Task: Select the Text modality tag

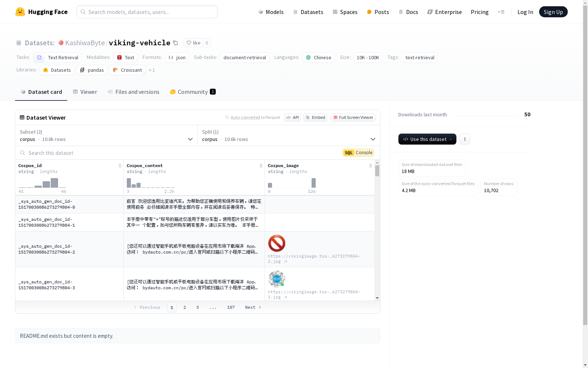Action: pos(125,57)
